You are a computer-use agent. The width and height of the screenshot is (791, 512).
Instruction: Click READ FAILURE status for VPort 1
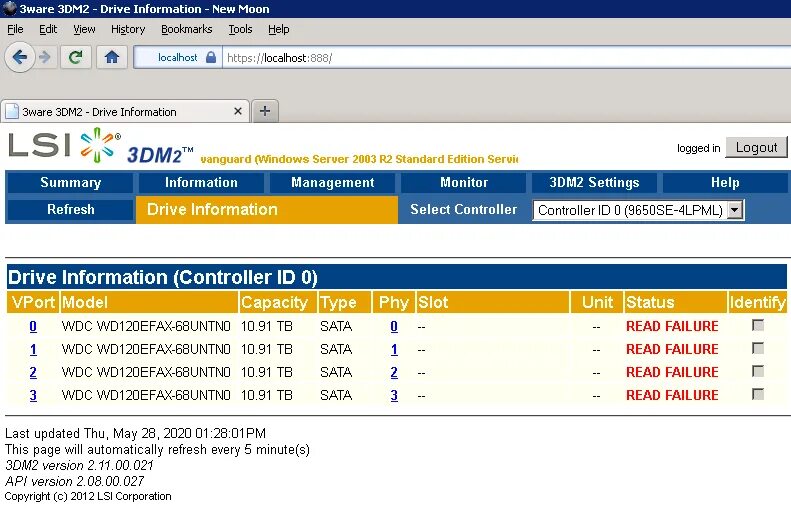click(x=672, y=349)
